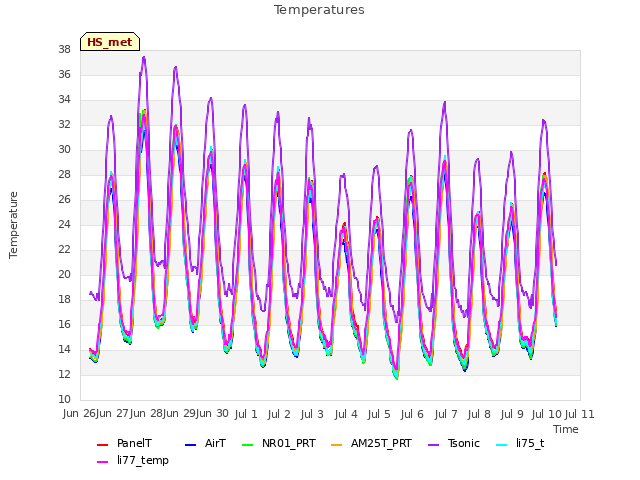This screenshot has height=480, width=640.
Task: Select the li77_temp legend label
Action: point(143,461)
